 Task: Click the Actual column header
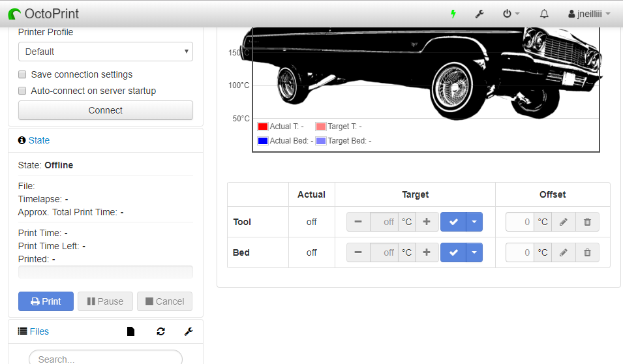[312, 194]
